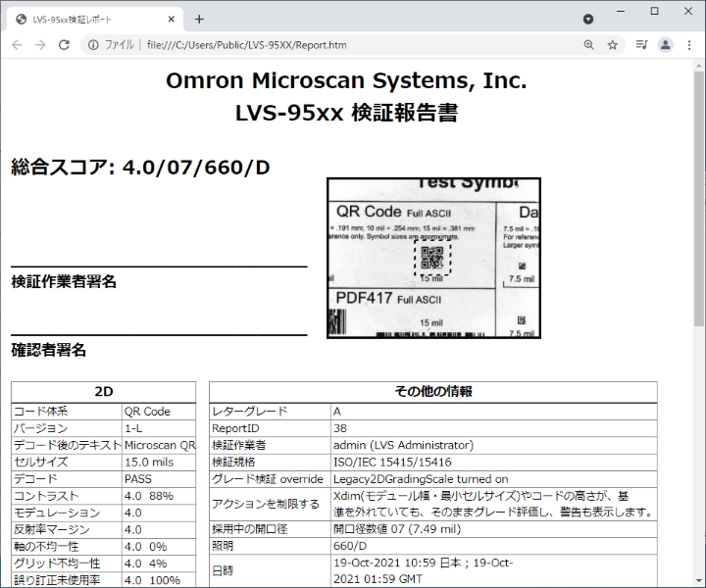This screenshot has height=588, width=706.
Task: Click the 軸の不均一性 value 4.0 0%
Action: [x=159, y=547]
